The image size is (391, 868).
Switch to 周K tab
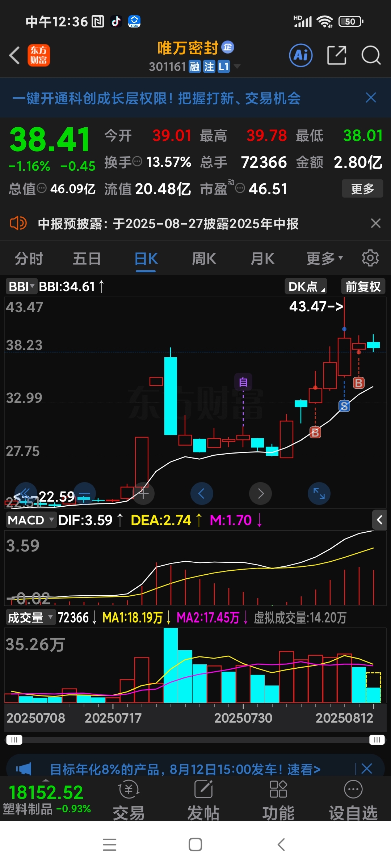click(204, 259)
